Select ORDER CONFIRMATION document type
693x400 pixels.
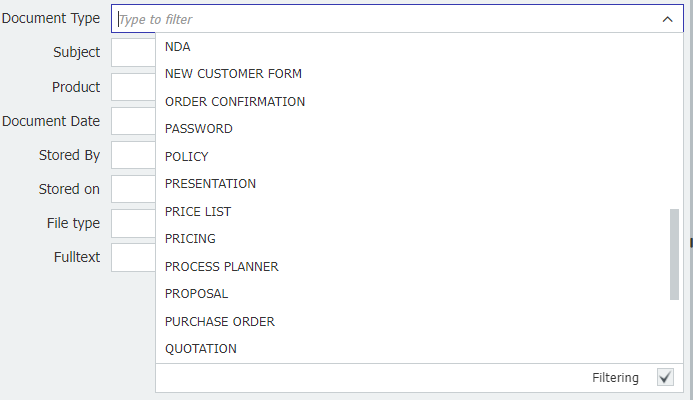pyautogui.click(x=235, y=101)
